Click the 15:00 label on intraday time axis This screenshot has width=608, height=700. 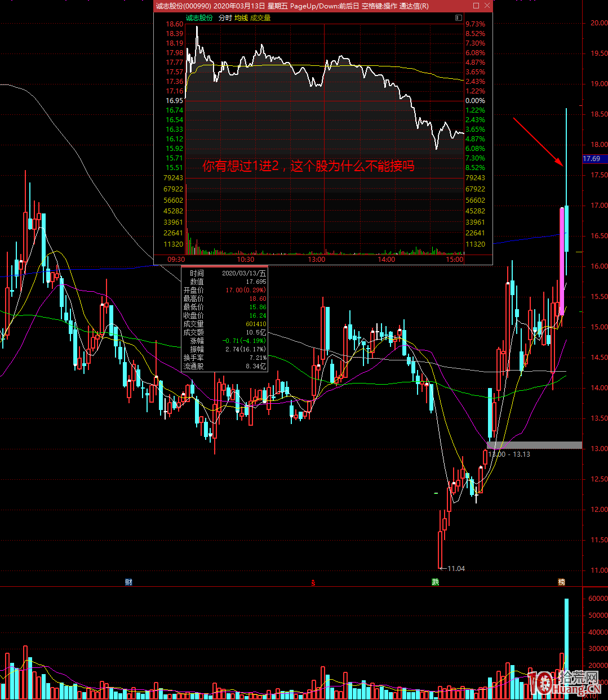pos(454,260)
